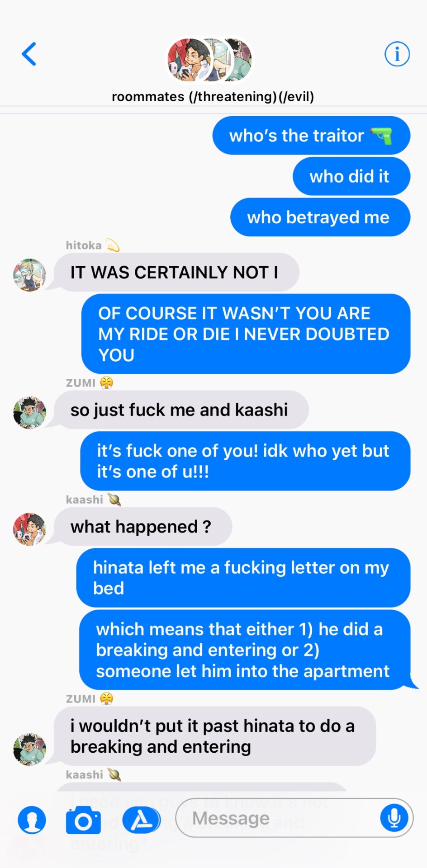The width and height of the screenshot is (427, 868).
Task: Open the App Store apps icon
Action: 142,820
